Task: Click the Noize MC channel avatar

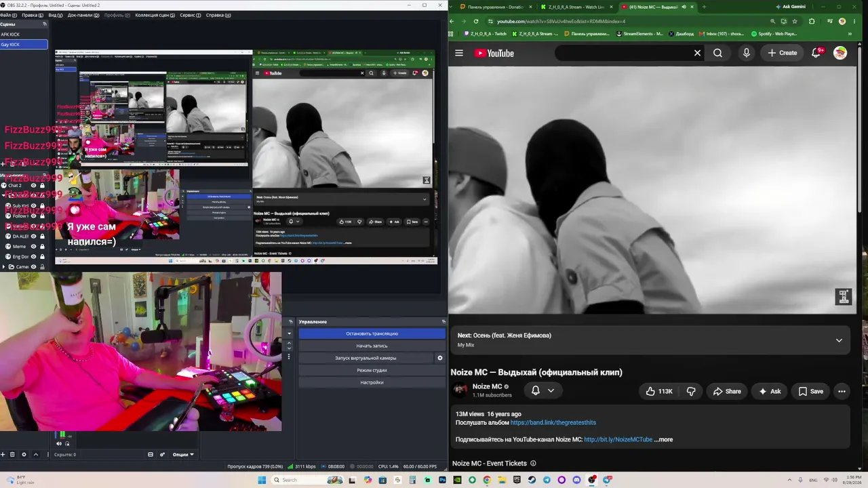Action: coord(460,390)
